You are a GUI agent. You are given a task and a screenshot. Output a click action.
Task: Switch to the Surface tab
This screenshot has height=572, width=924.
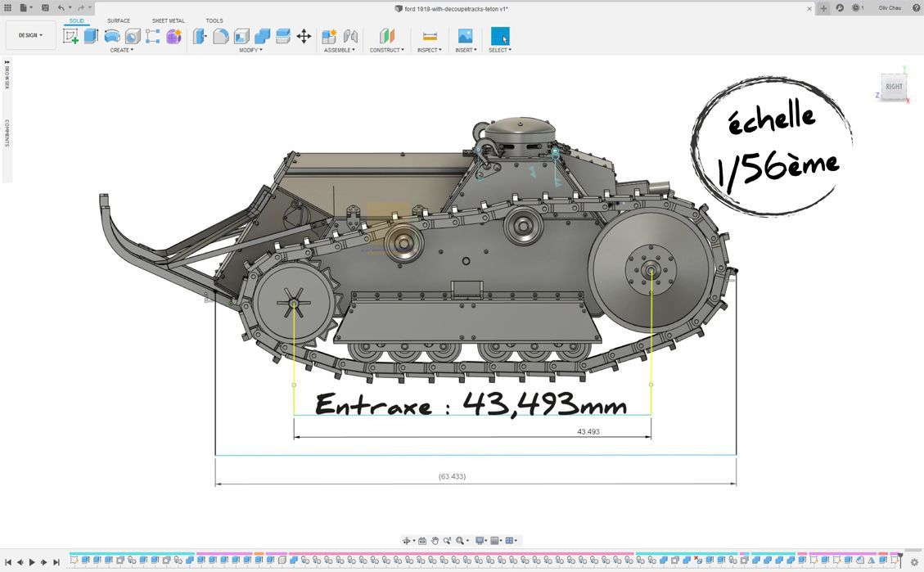pyautogui.click(x=119, y=20)
